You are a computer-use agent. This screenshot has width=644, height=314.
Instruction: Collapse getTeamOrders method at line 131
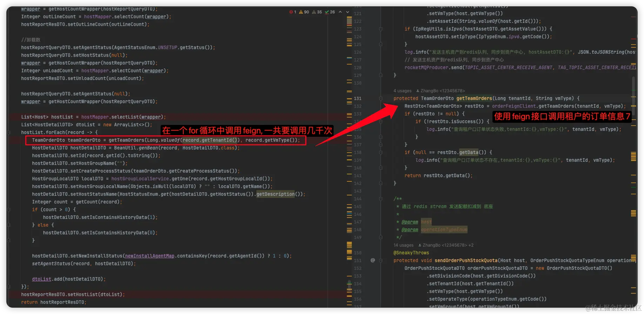pyautogui.click(x=381, y=99)
